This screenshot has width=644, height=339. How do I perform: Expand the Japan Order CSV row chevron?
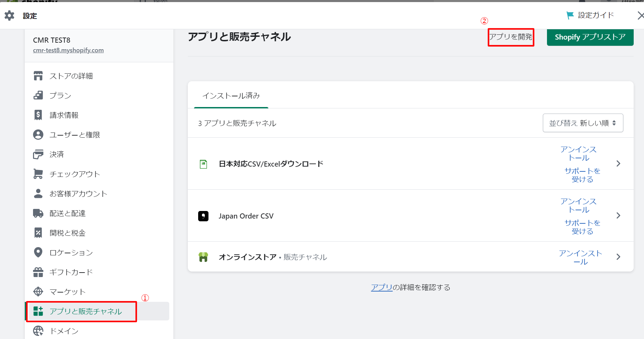click(618, 215)
